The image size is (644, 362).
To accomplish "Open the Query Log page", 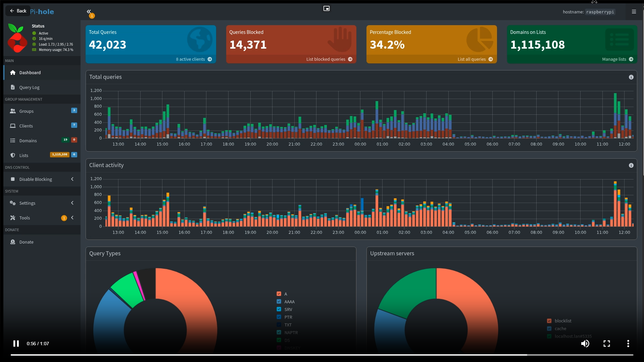I will click(x=29, y=87).
